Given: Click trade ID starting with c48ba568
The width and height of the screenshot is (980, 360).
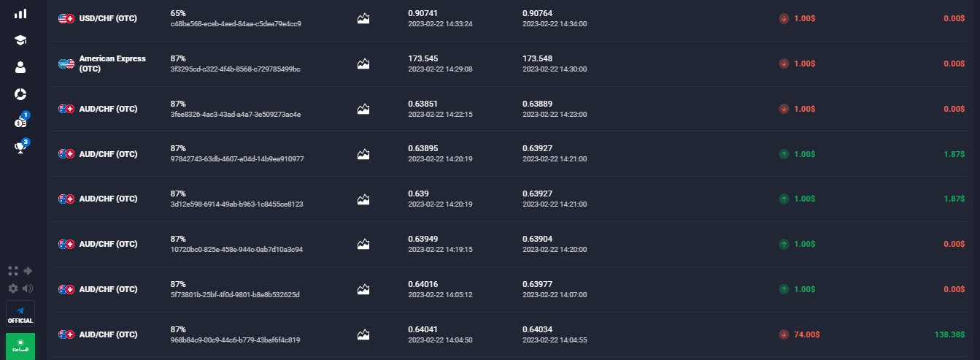Looking at the screenshot, I should click(236, 23).
